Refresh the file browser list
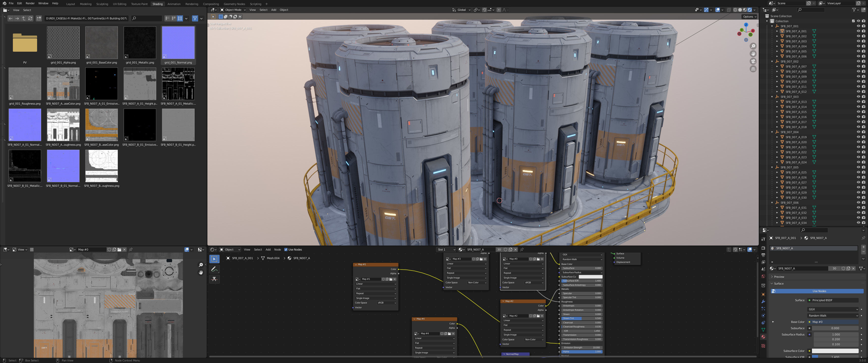The height and width of the screenshot is (363, 868). 30,18
